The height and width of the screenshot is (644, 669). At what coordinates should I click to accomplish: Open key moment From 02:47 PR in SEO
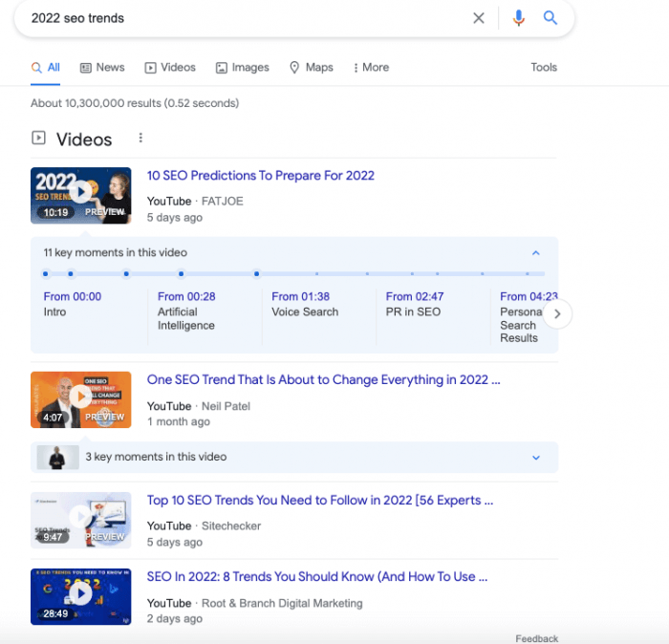tap(415, 304)
